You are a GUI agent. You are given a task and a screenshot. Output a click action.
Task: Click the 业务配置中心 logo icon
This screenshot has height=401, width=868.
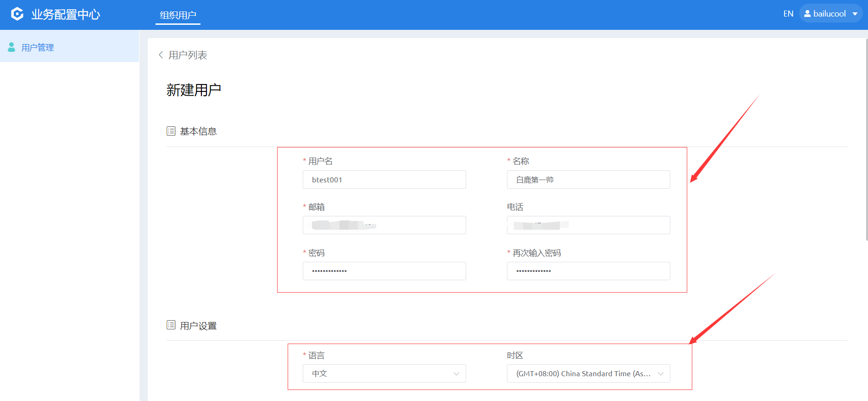(17, 14)
